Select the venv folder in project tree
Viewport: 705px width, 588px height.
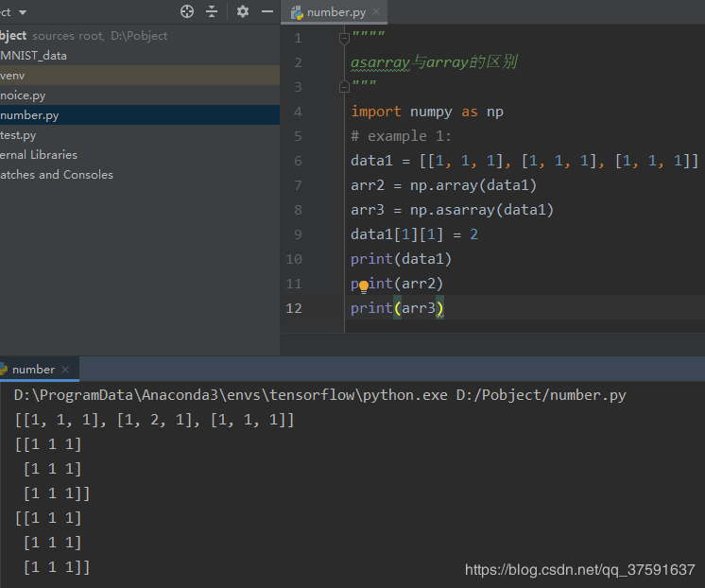(140, 76)
